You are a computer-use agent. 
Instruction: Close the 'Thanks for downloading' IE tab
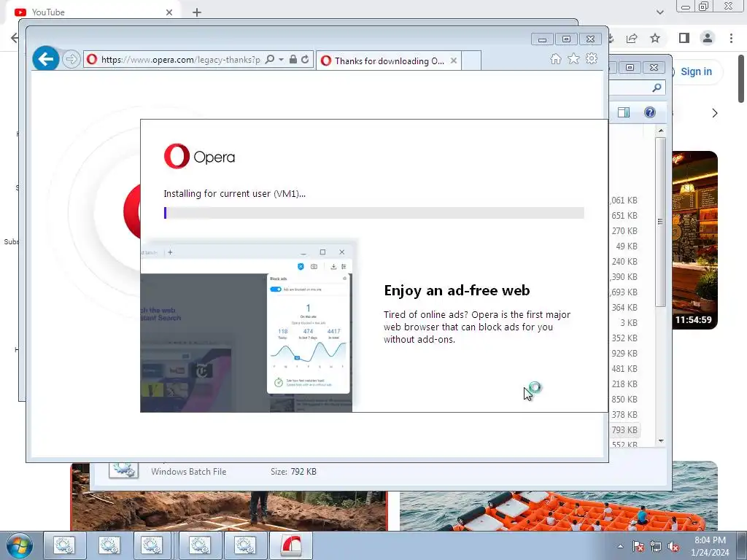(454, 61)
